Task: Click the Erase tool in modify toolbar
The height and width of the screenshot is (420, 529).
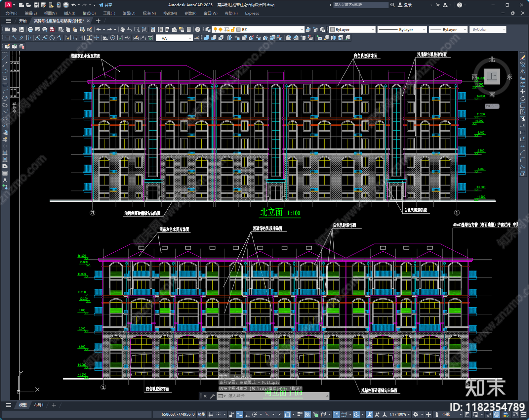Action: tap(523, 58)
